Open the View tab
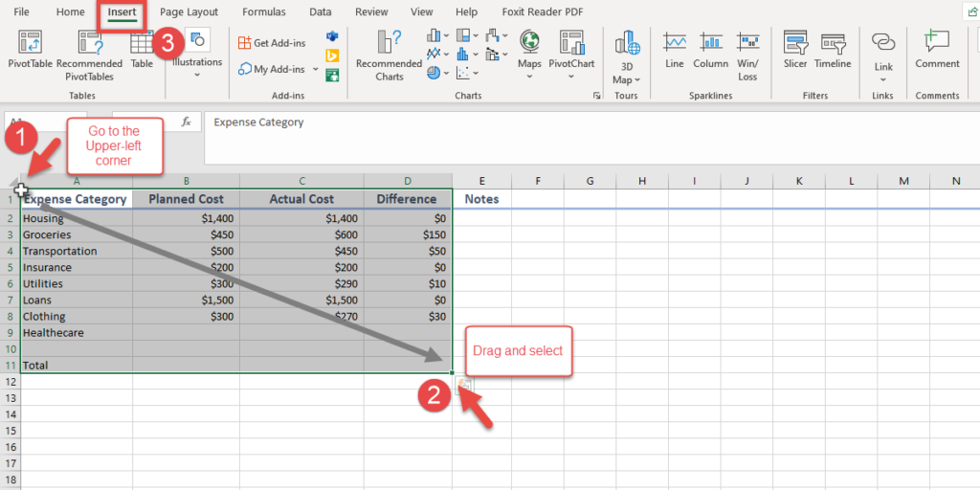 pos(422,11)
